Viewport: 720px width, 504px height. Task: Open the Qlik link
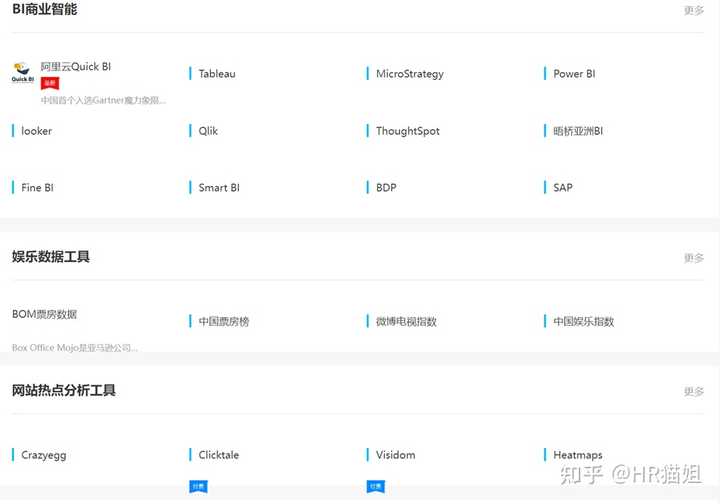[208, 131]
